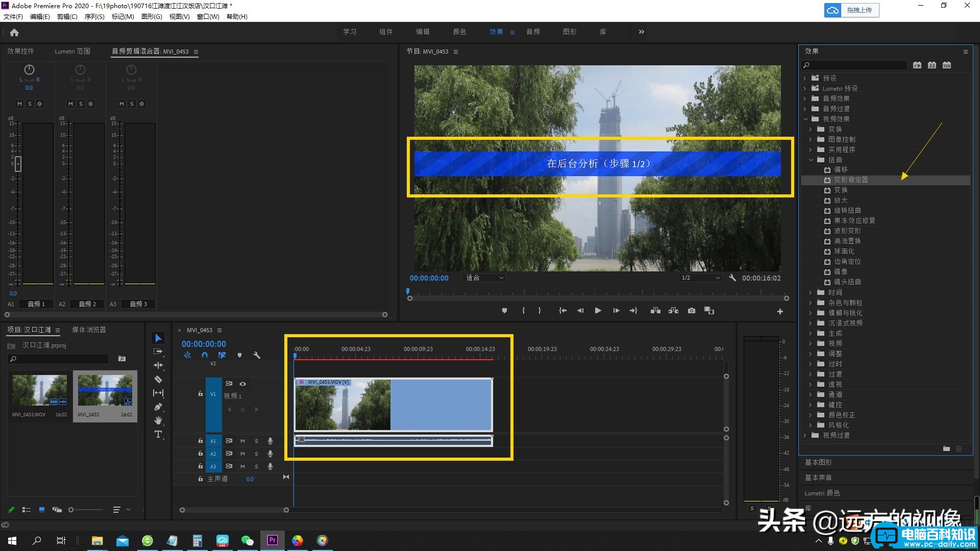Toggle lock on V1 track
The image size is (980, 551).
pyautogui.click(x=201, y=394)
